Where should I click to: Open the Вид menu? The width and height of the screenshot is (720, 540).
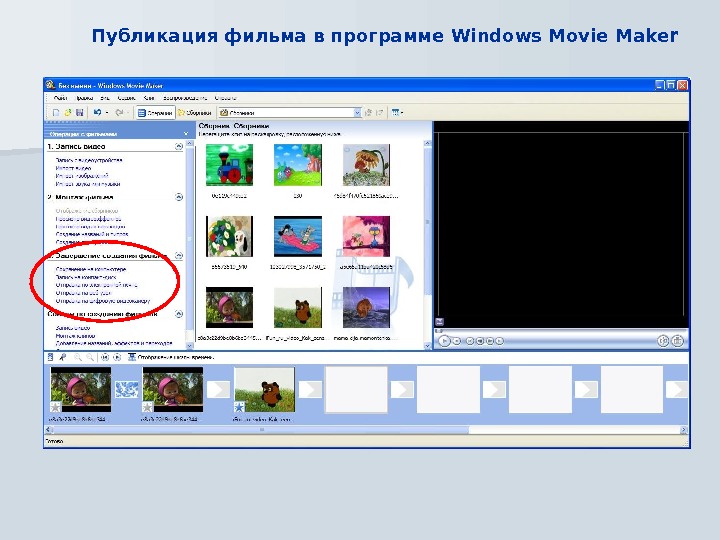tap(105, 98)
